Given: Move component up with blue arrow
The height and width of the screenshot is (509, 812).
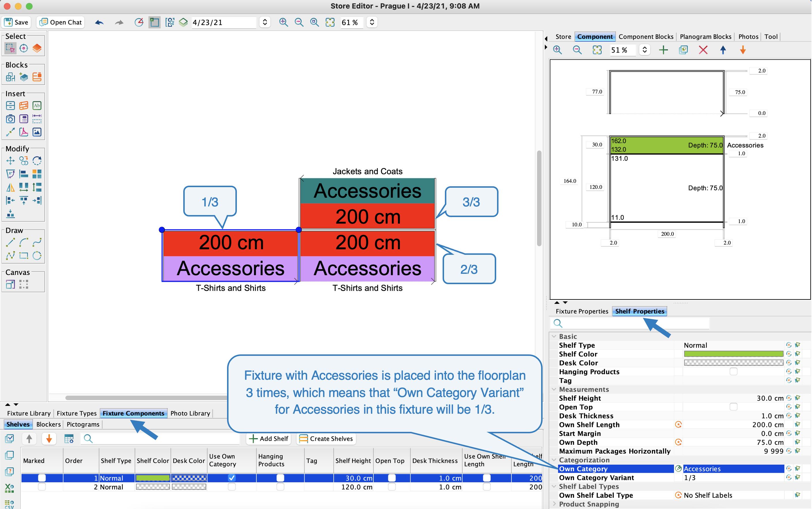Looking at the screenshot, I should point(723,50).
